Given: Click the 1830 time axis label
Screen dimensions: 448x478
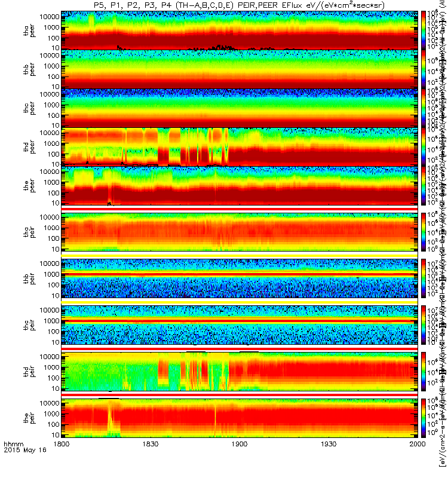Looking at the screenshot, I should (151, 444).
